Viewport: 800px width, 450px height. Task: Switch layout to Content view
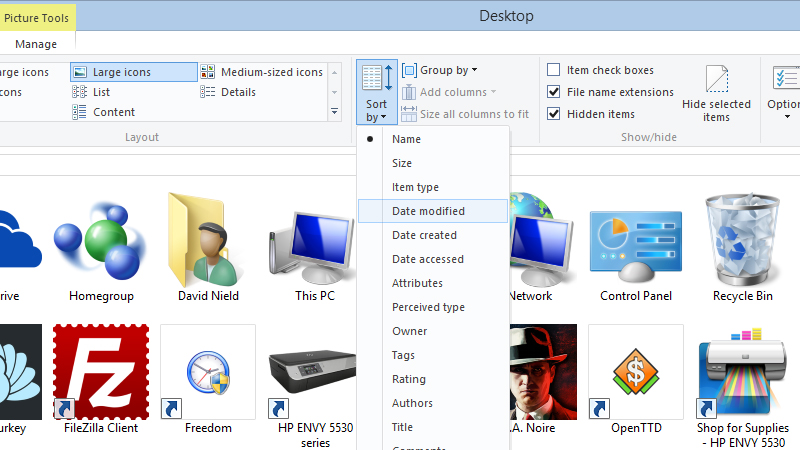pos(104,112)
